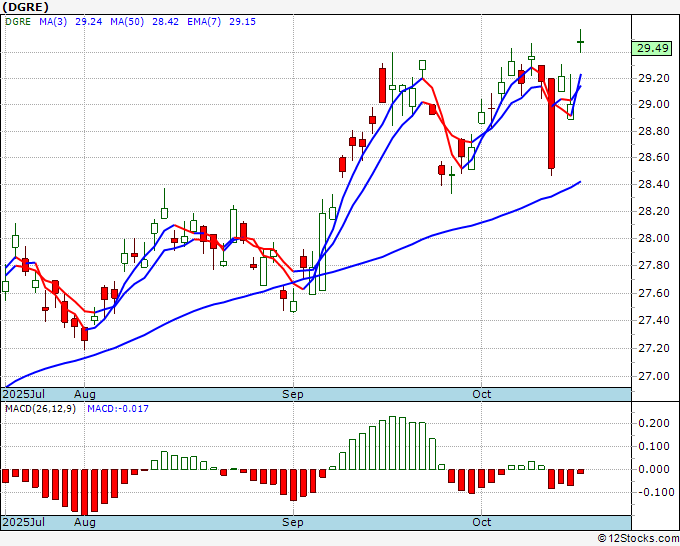680x546 pixels.
Task: Select Oct on the MACD panel time axis
Action: click(482, 522)
